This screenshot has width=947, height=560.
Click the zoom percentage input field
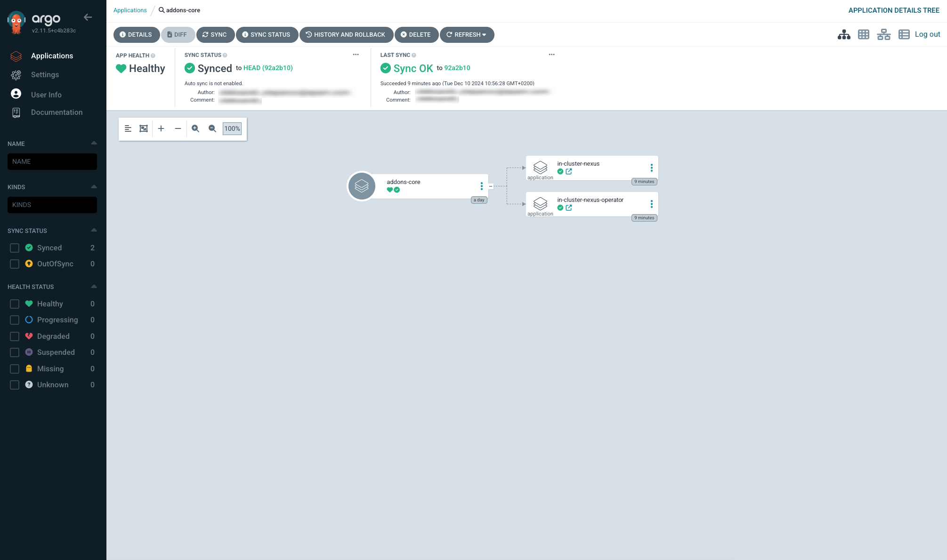[232, 128]
